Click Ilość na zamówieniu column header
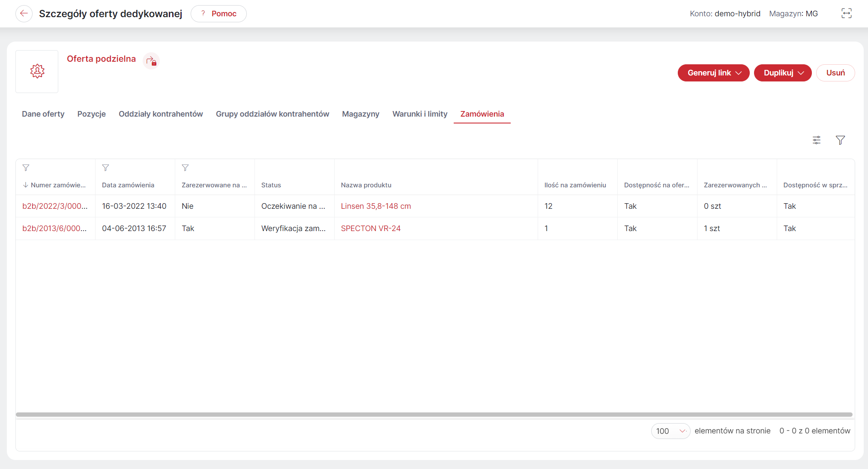The height and width of the screenshot is (469, 868). pyautogui.click(x=575, y=185)
